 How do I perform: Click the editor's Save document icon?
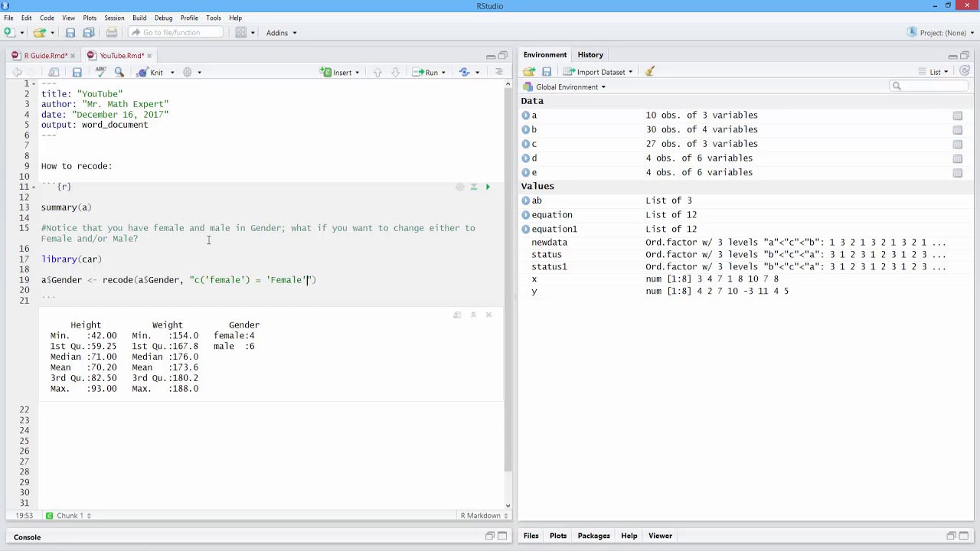point(77,72)
